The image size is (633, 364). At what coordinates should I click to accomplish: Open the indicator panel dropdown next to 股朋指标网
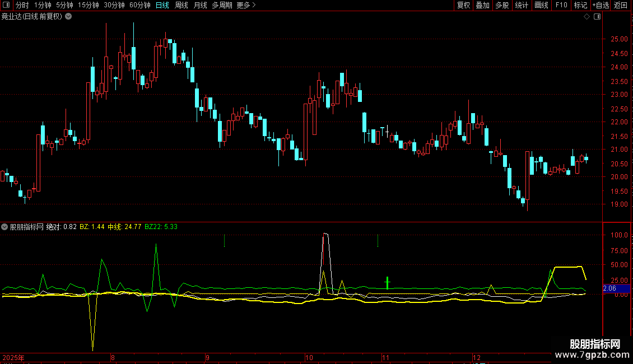tap(4, 227)
